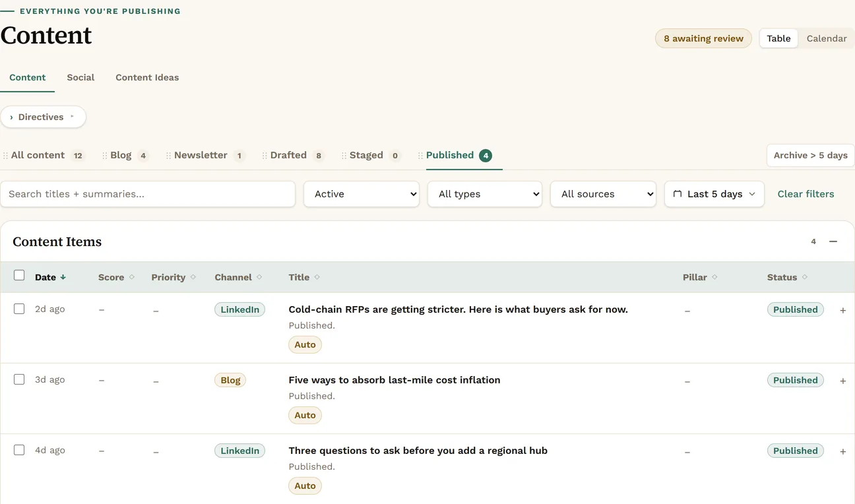Open the Last 5 days date range dropdown
The width and height of the screenshot is (855, 504).
[714, 194]
